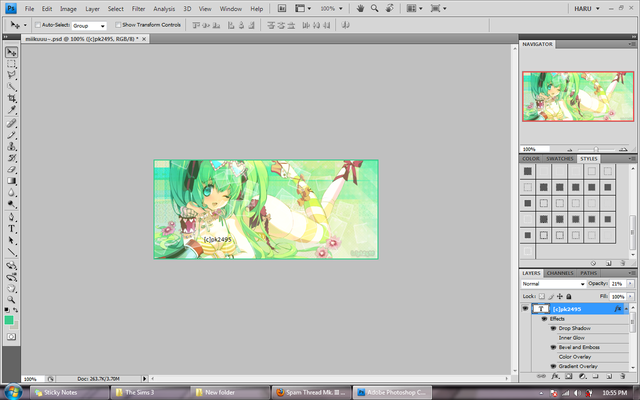Delete layer using trash icon in Layers panel
This screenshot has width=640, height=400.
tap(622, 376)
